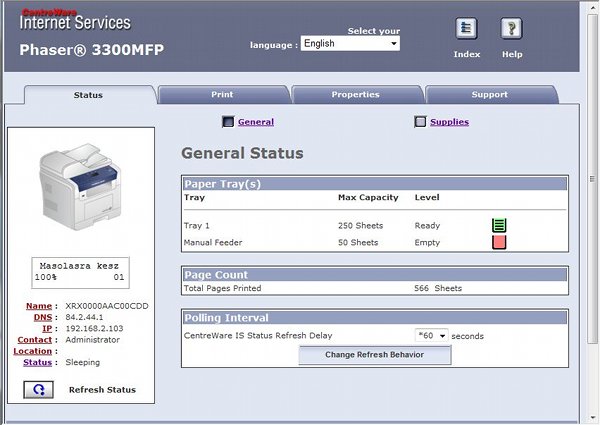Click the 566 Sheets page count value
Image resolution: width=600 pixels, height=425 pixels.
(x=438, y=288)
